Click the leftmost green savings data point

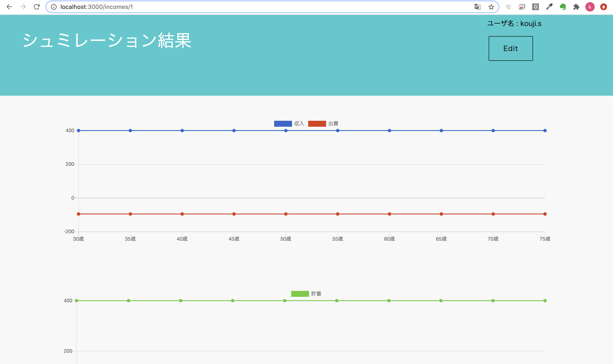click(x=77, y=300)
